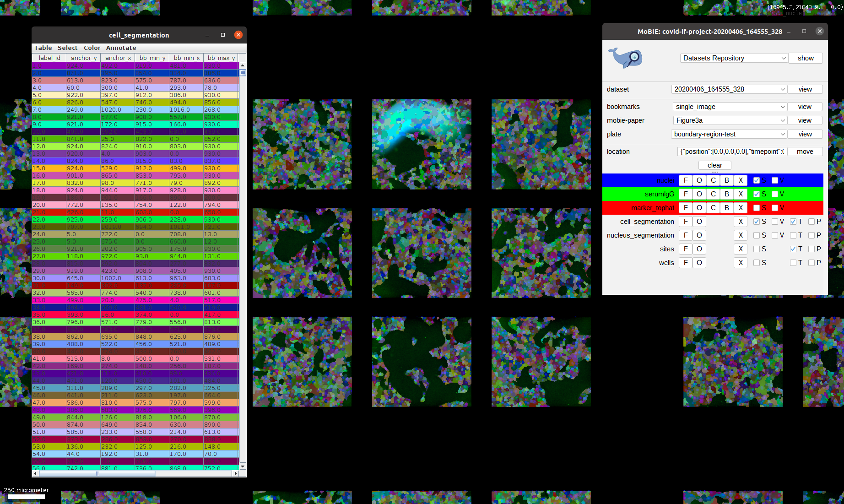This screenshot has width=844, height=504.
Task: Click the X button in the marker_tophat row
Action: pyautogui.click(x=741, y=208)
